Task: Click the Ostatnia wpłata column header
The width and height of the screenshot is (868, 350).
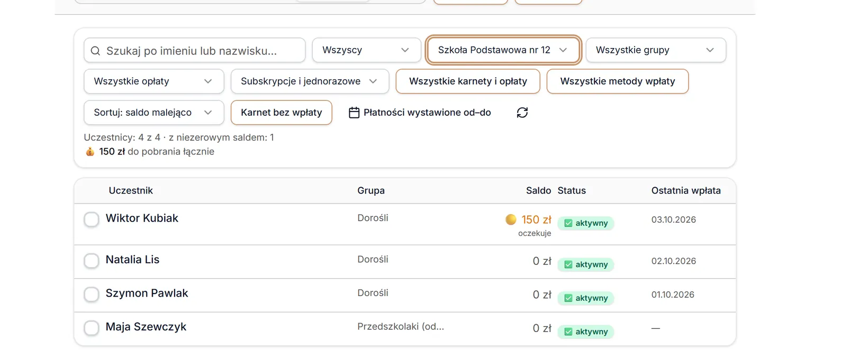Action: (686, 191)
